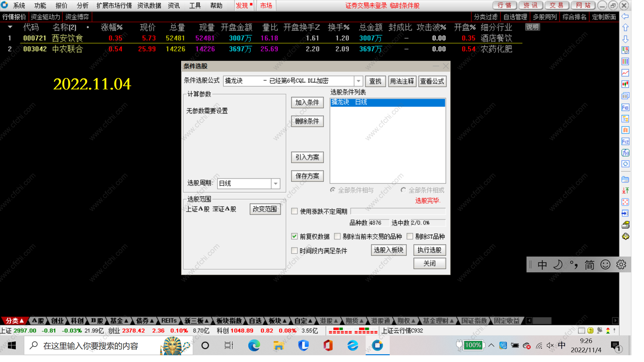Click the F10 company info icon
The image size is (644, 362).
click(625, 107)
